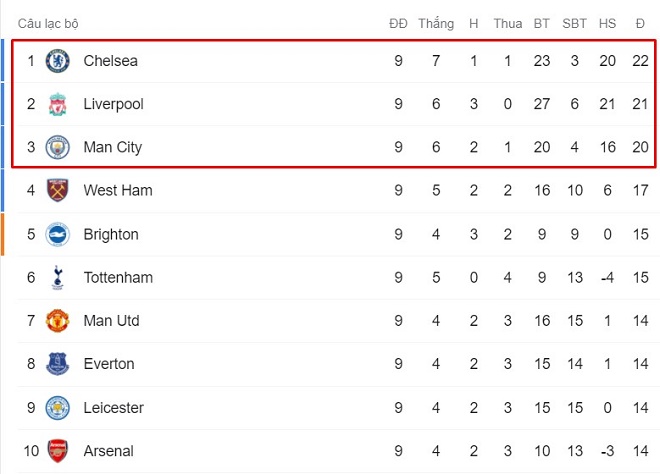Click the Chelsea club crest

point(57,61)
